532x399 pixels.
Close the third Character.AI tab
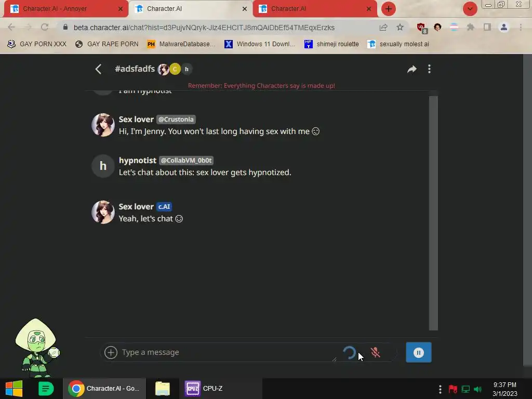369,9
